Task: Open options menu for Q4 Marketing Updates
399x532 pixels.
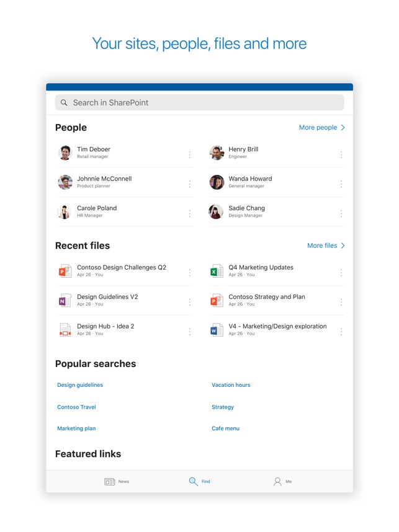Action: tap(341, 273)
